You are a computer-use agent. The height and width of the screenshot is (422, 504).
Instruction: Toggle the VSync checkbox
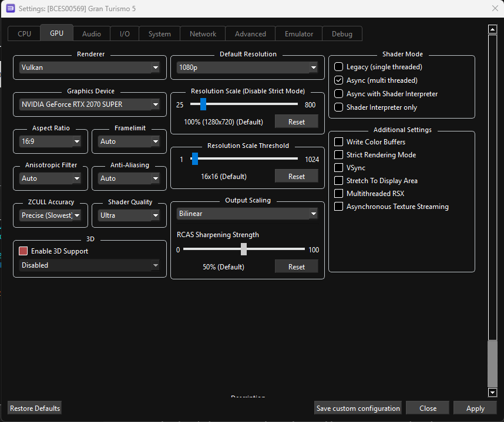click(339, 168)
